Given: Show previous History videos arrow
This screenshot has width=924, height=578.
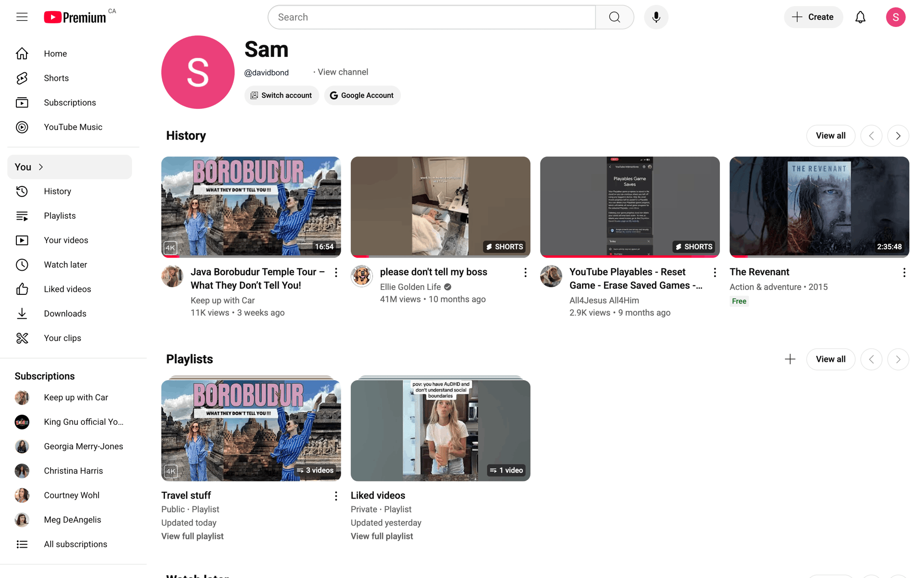Looking at the screenshot, I should coord(872,136).
